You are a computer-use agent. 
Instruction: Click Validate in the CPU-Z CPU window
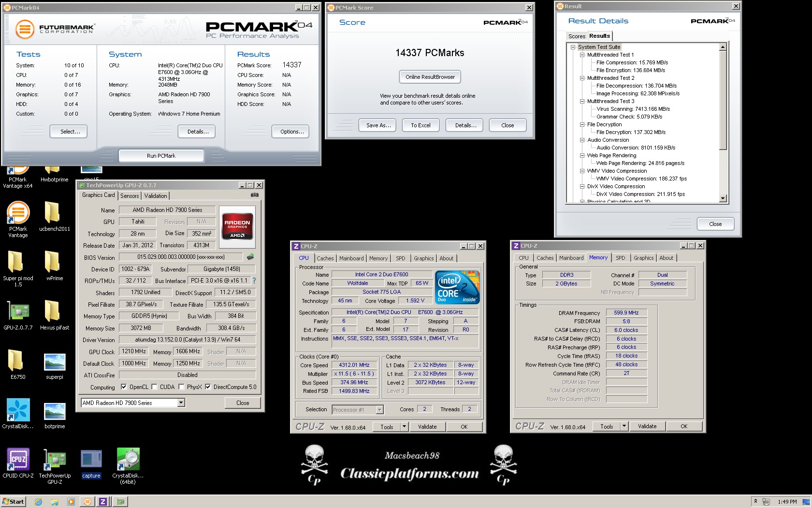pyautogui.click(x=427, y=427)
